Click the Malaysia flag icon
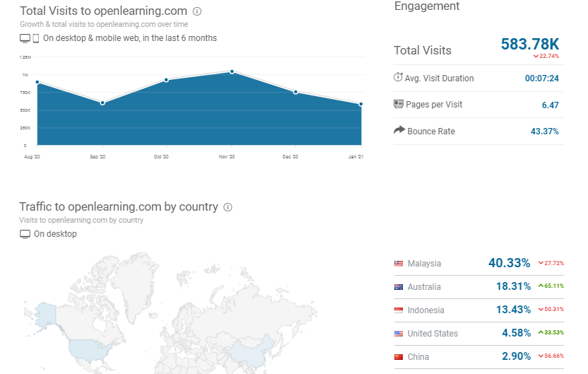 [x=399, y=264]
